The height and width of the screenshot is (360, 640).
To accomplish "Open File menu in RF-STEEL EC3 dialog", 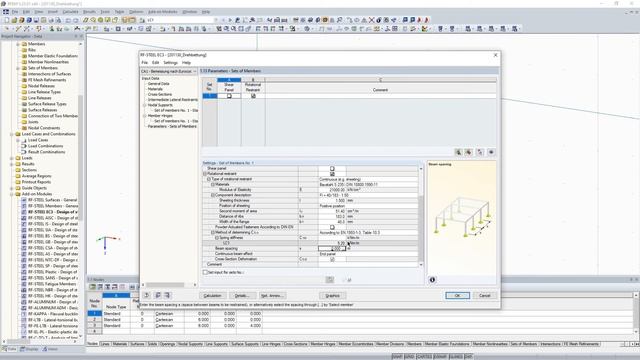I will tap(144, 63).
